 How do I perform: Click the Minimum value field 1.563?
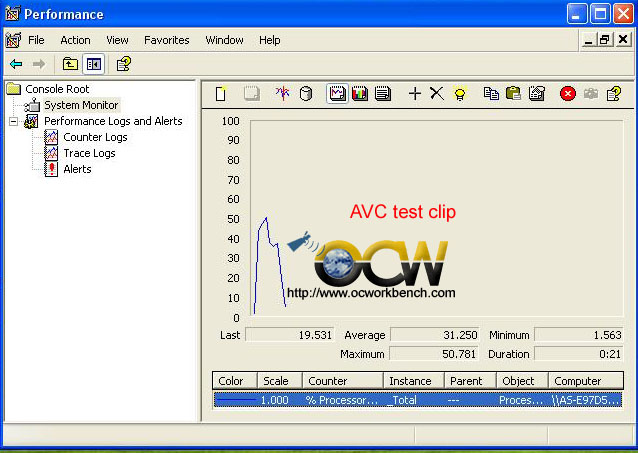(x=579, y=335)
